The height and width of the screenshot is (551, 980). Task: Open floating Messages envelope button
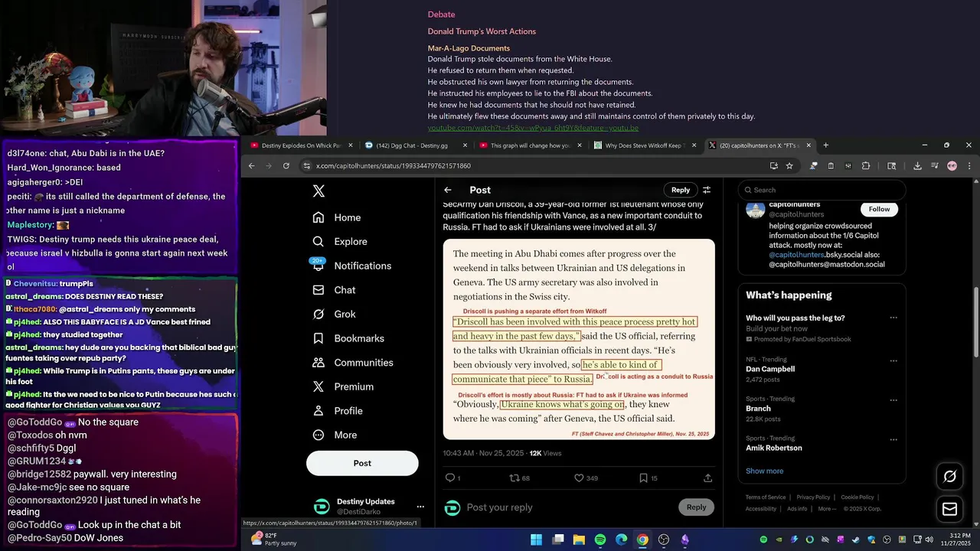tap(950, 509)
